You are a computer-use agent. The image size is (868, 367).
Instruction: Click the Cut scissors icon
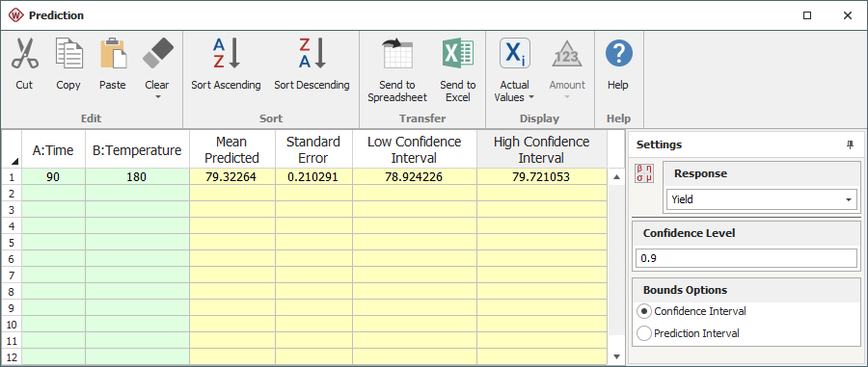point(24,54)
